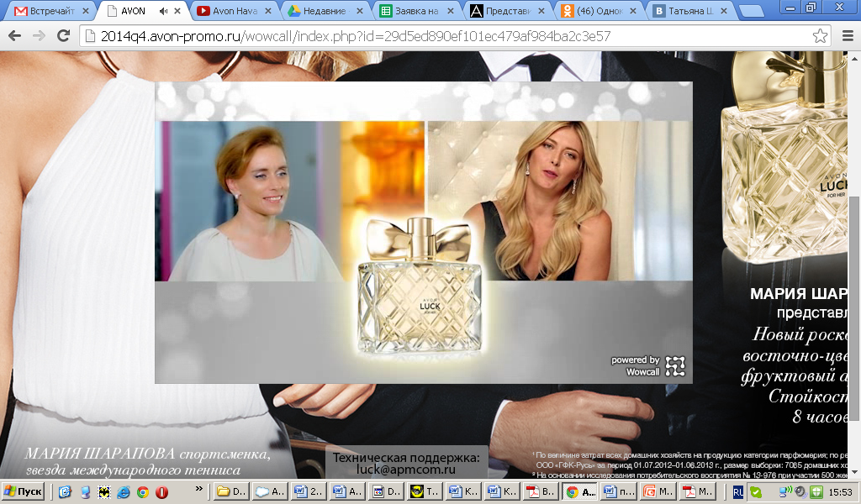Click the scrollbar down arrow
The height and width of the screenshot is (504, 861).
854,472
